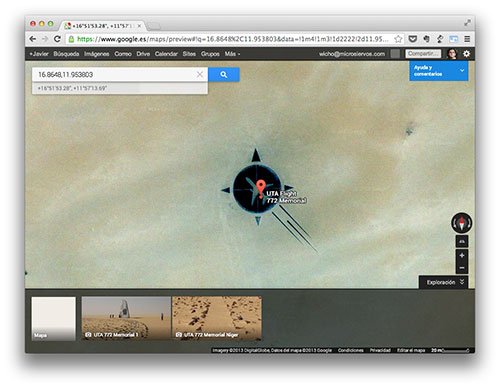Click the notifications box beside Compartir
The height and width of the screenshot is (388, 500).
click(395, 54)
